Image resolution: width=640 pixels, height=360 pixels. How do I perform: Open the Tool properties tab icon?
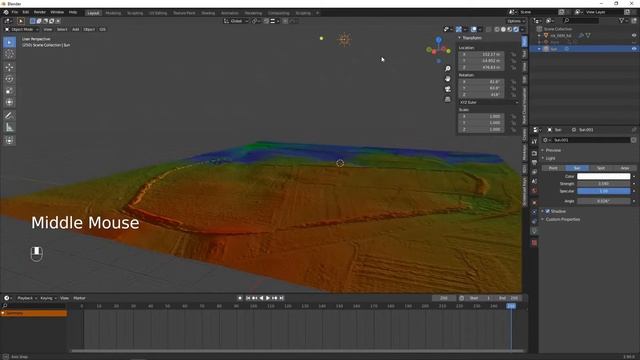point(534,141)
